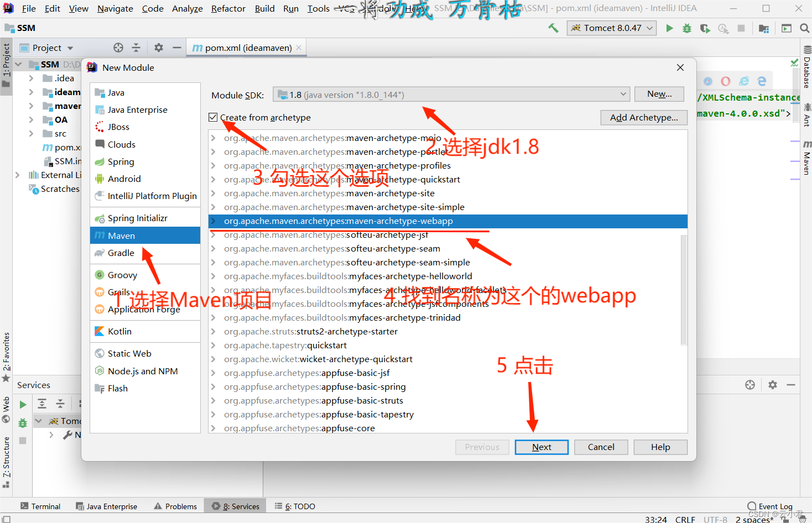
Task: Click the Build hammer icon in the toolbar
Action: point(553,28)
